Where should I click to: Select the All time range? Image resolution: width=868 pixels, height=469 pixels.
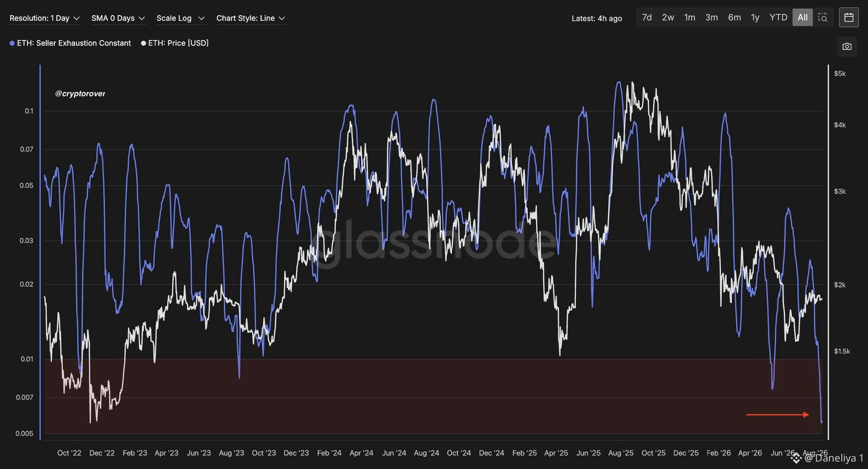point(803,17)
